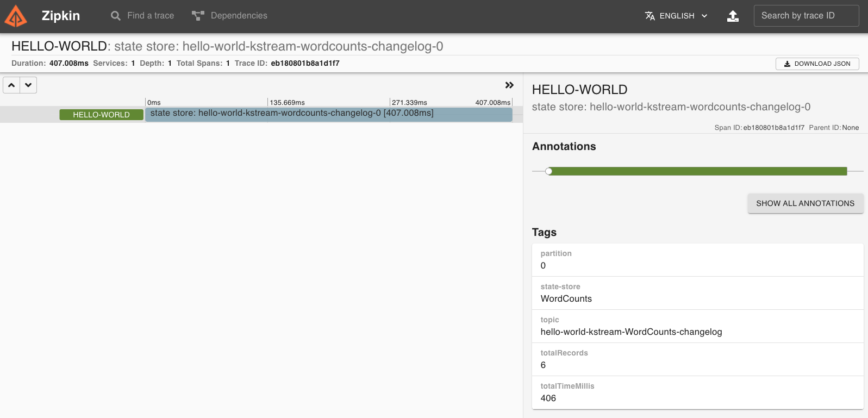Click the translate language icon
The image size is (868, 418).
pos(650,16)
